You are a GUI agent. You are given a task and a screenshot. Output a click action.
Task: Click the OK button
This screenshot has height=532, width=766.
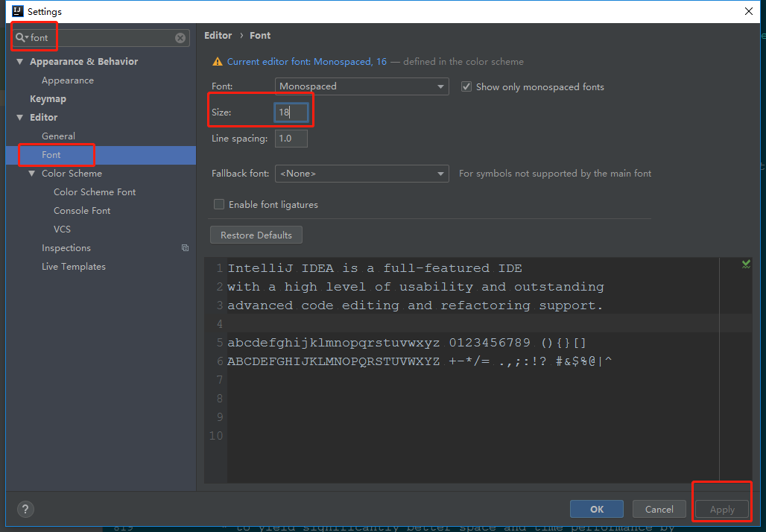pos(597,509)
